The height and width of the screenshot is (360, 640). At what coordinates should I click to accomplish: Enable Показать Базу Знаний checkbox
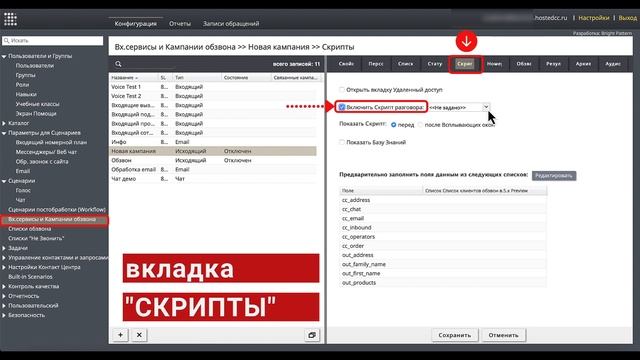tap(342, 142)
